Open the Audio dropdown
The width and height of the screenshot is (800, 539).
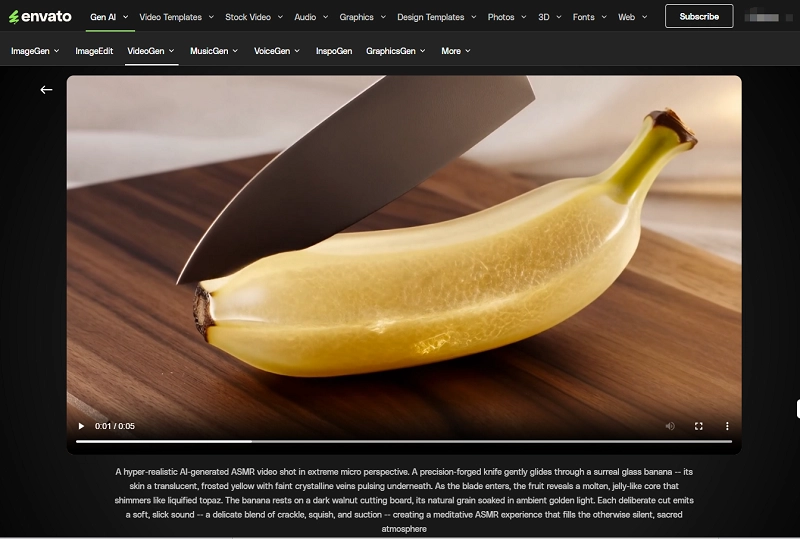311,17
